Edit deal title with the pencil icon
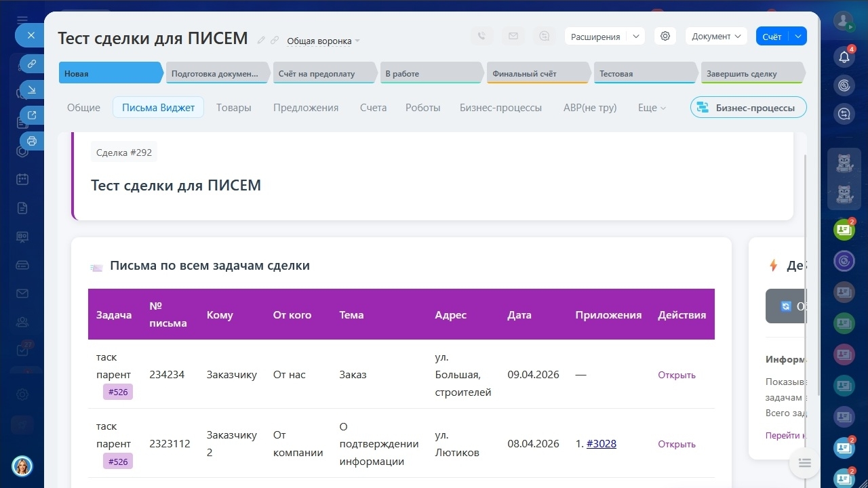This screenshot has height=488, width=868. click(x=262, y=40)
